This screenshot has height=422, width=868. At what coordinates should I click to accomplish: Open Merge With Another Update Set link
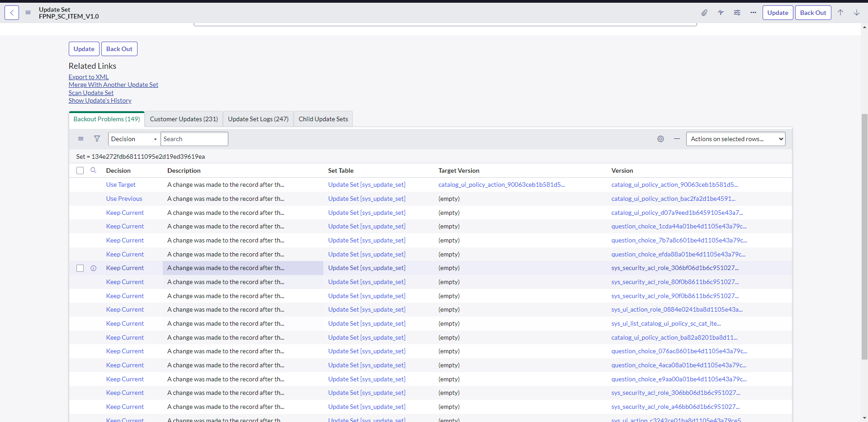[x=114, y=85]
